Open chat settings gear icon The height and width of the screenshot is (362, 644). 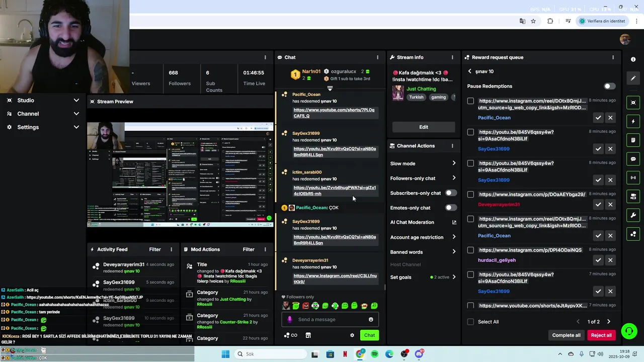[x=352, y=335]
